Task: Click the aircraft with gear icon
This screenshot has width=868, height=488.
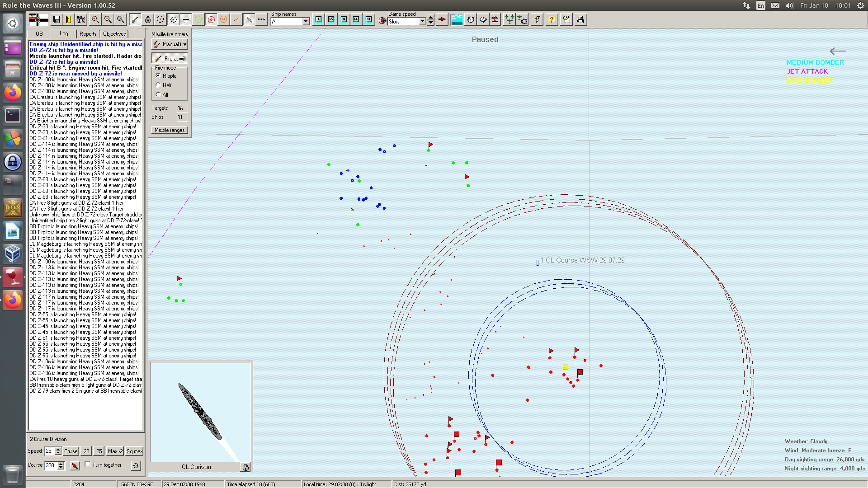Action: (522, 19)
